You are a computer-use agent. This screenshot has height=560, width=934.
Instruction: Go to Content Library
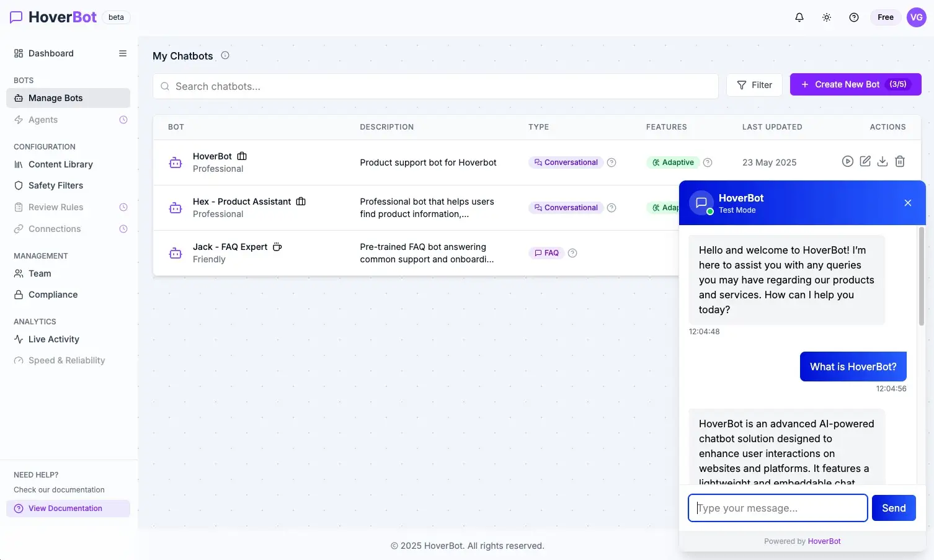coord(60,164)
